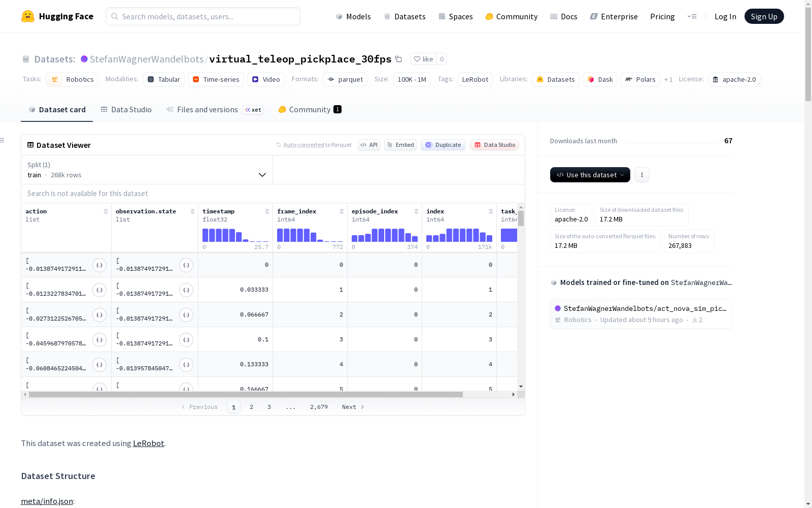Expand the action cell in the 0.033333 row

click(x=99, y=290)
